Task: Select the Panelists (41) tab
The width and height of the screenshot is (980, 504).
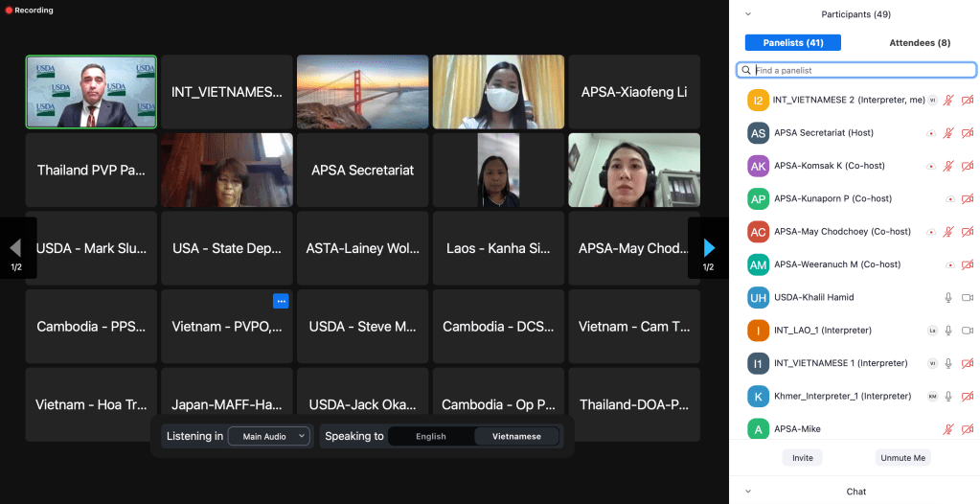Action: (793, 43)
